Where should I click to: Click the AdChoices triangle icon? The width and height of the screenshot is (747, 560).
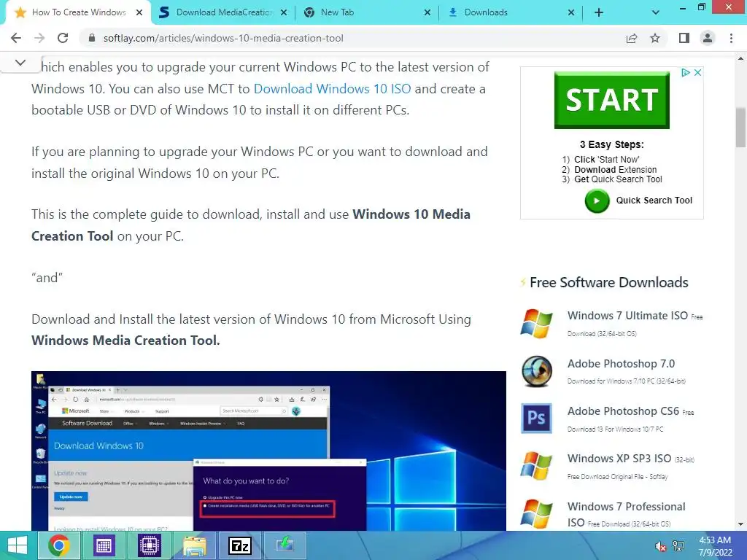coord(685,72)
